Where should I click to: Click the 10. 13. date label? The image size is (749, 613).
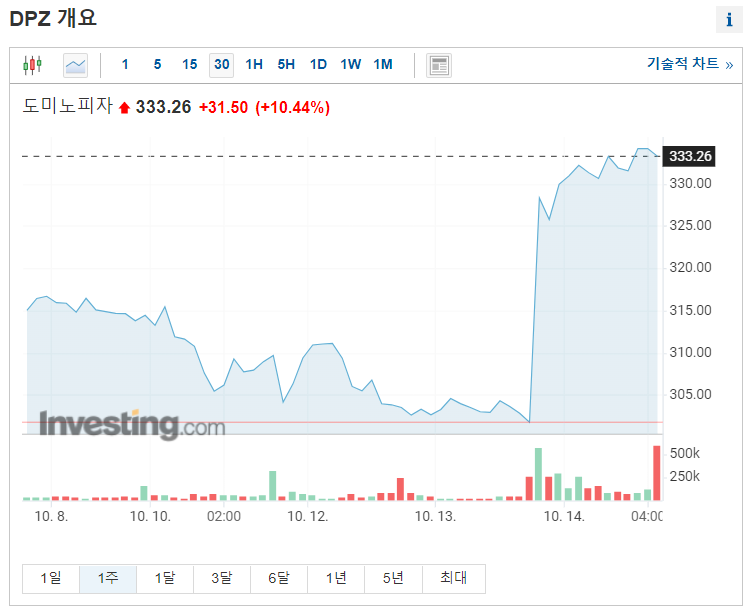click(435, 516)
